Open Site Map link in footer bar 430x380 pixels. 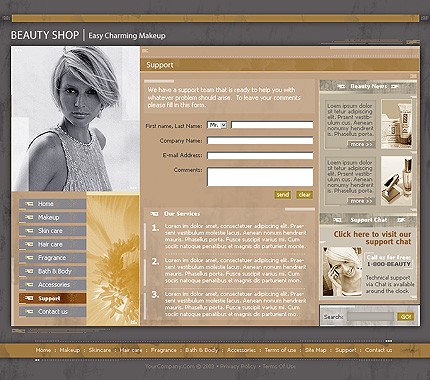click(315, 350)
